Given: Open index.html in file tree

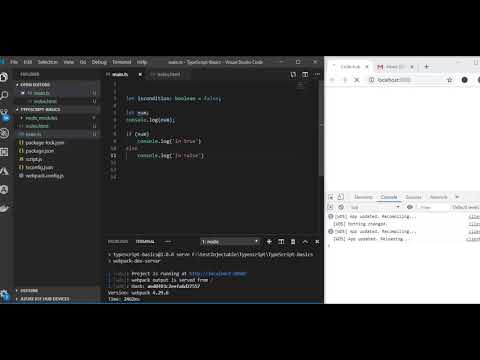Looking at the screenshot, I should click(37, 126).
